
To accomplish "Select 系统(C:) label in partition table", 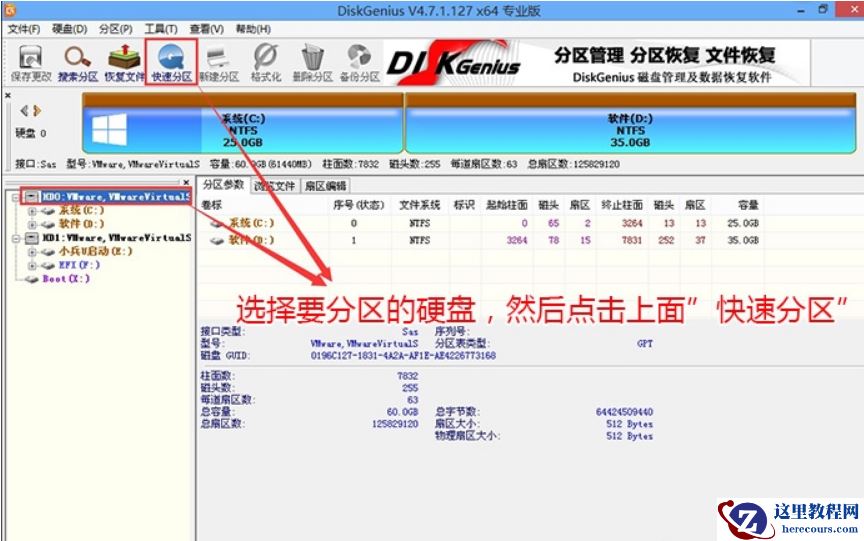I will point(251,223).
